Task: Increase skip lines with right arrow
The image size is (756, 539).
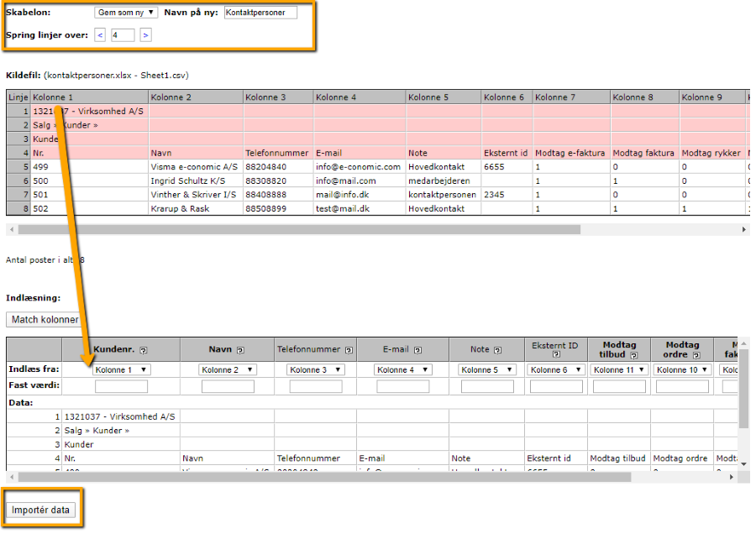Action: 145,35
